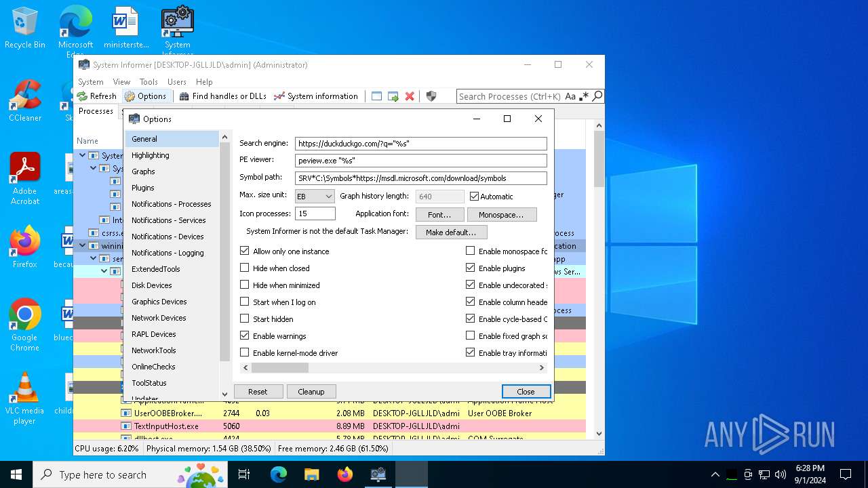The height and width of the screenshot is (488, 868).
Task: Refresh the System Informer process list
Action: point(97,96)
